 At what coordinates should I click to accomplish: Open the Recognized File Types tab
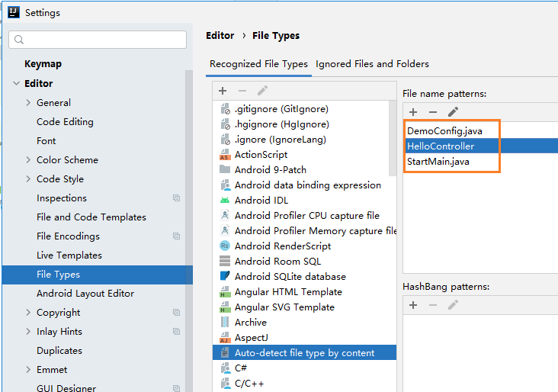pos(258,64)
